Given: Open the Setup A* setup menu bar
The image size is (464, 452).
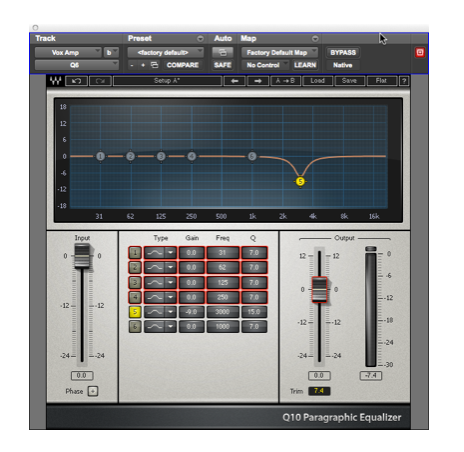Looking at the screenshot, I should pyautogui.click(x=167, y=81).
